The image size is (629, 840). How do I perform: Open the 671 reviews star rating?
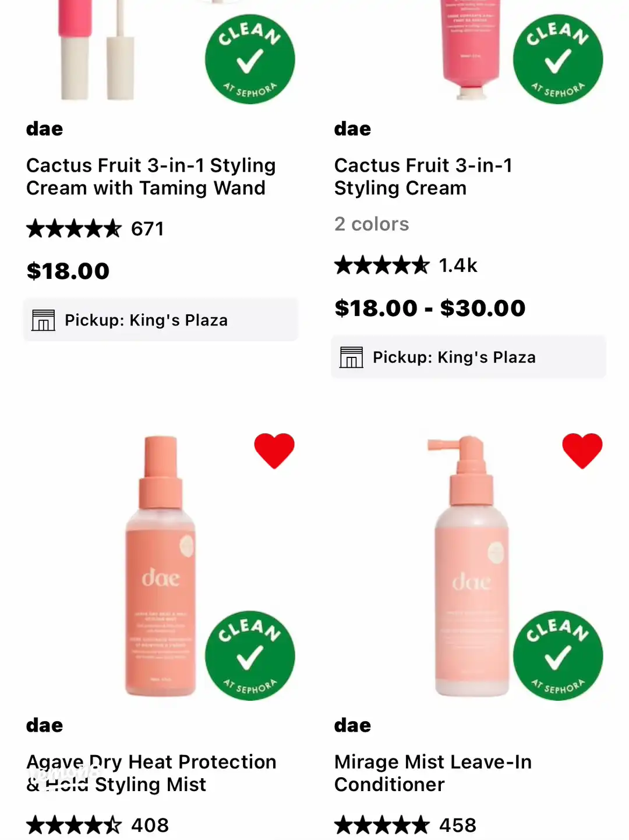coord(95,229)
